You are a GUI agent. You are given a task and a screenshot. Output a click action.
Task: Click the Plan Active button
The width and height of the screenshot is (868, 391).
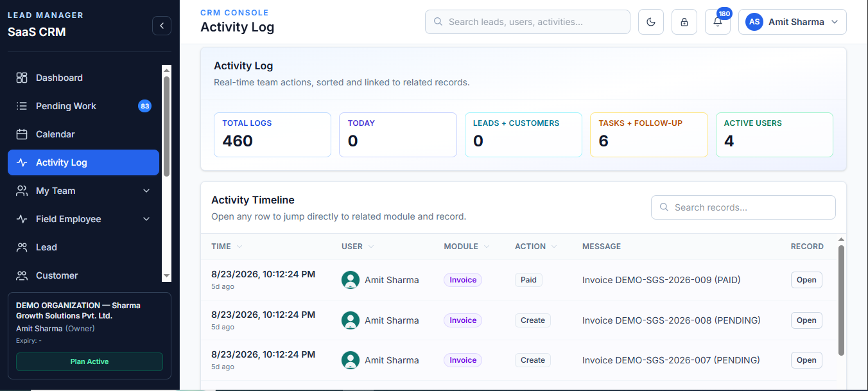(x=89, y=361)
